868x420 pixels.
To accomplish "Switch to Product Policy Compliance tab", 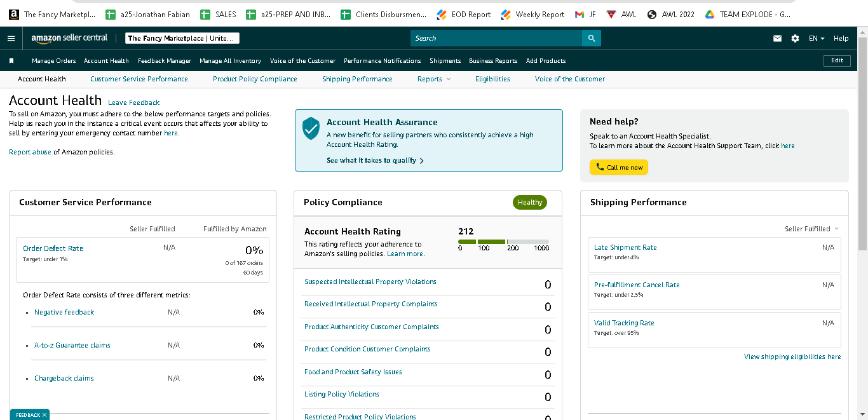I will pyautogui.click(x=255, y=79).
